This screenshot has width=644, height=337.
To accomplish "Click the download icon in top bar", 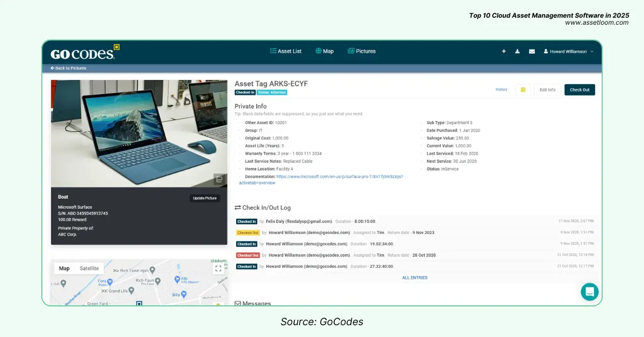I will [517, 52].
